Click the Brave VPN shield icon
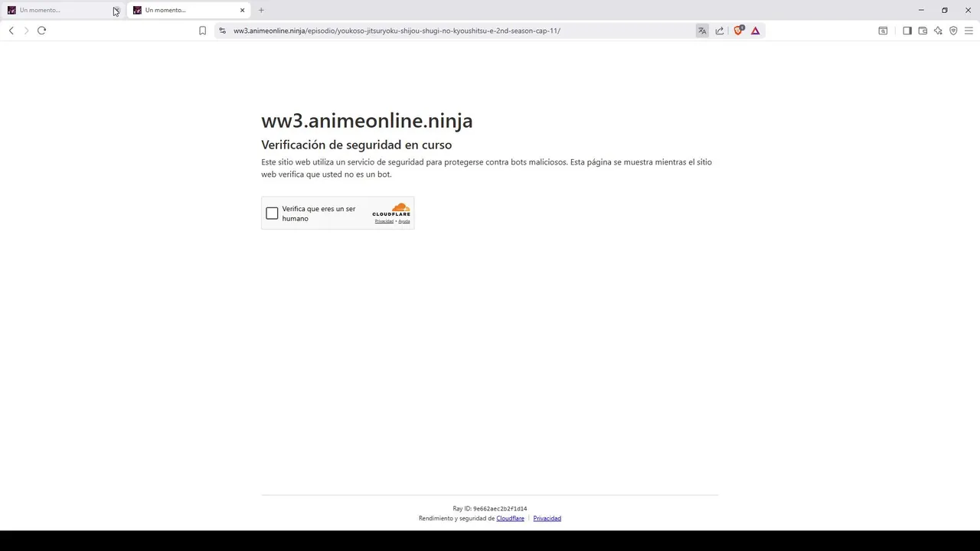 point(953,31)
